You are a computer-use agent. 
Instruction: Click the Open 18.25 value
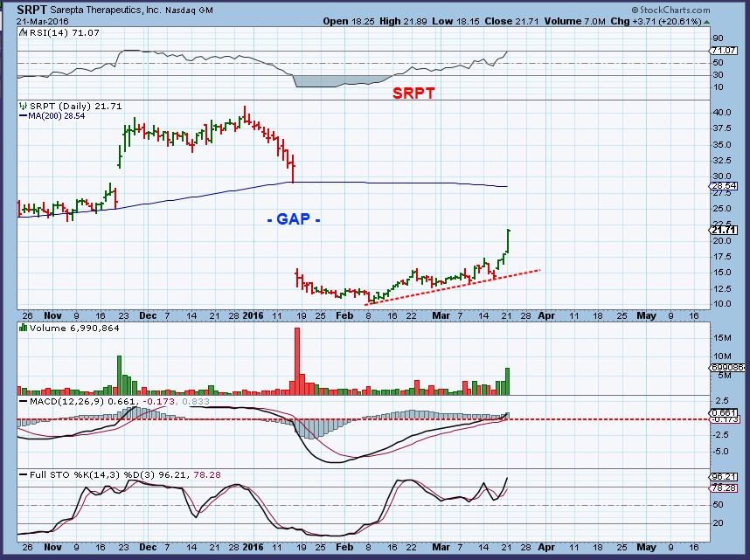tap(349, 22)
